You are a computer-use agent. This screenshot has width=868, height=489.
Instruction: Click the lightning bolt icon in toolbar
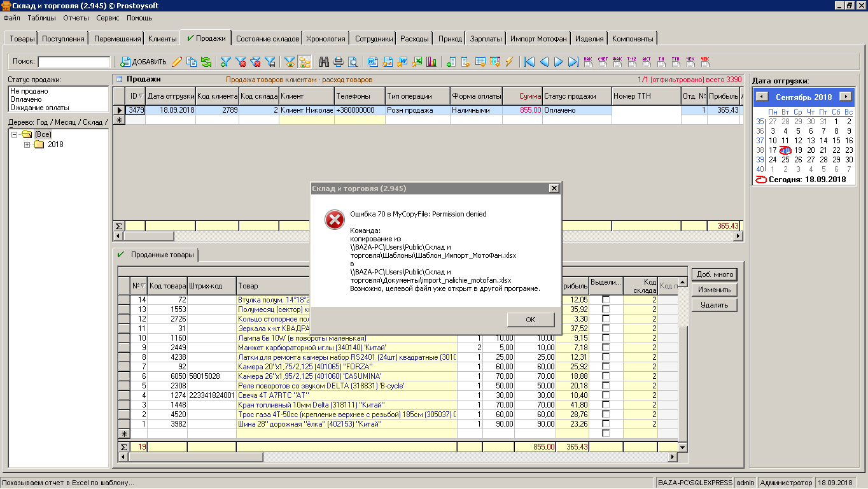tap(509, 62)
